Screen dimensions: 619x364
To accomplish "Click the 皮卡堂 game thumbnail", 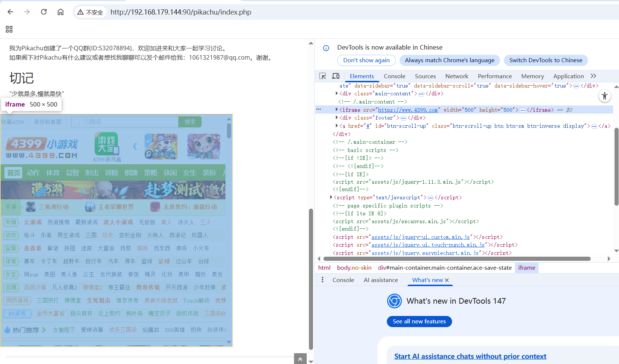I will coord(204,146).
